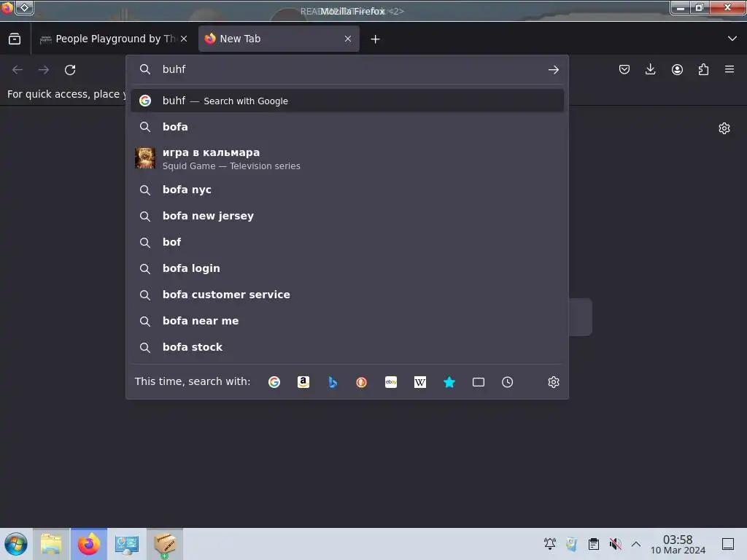Viewport: 747px width, 560px height.
Task: Choose 'buhf — Search with Google' result
Action: pyautogui.click(x=347, y=101)
